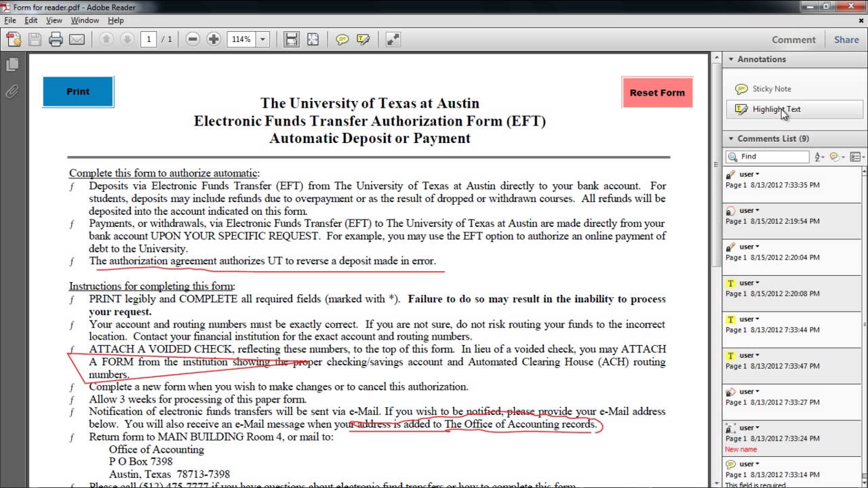Click the Fit one full page icon
Screen dimensions: 868x488
[x=313, y=39]
